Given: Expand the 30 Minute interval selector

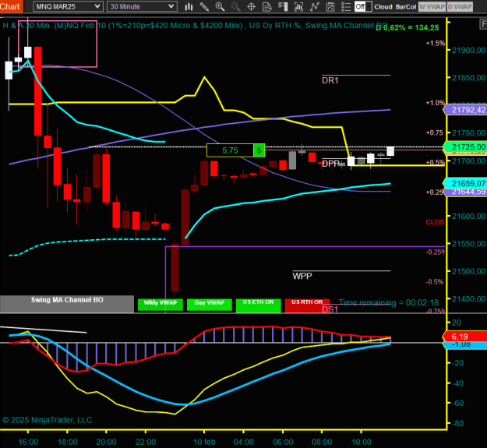Looking at the screenshot, I should [142, 6].
